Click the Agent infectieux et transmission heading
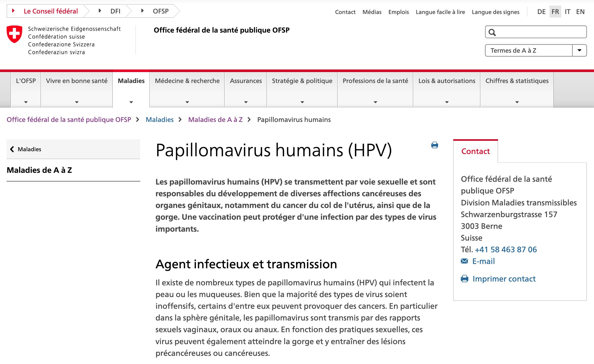The image size is (594, 364). point(246,264)
